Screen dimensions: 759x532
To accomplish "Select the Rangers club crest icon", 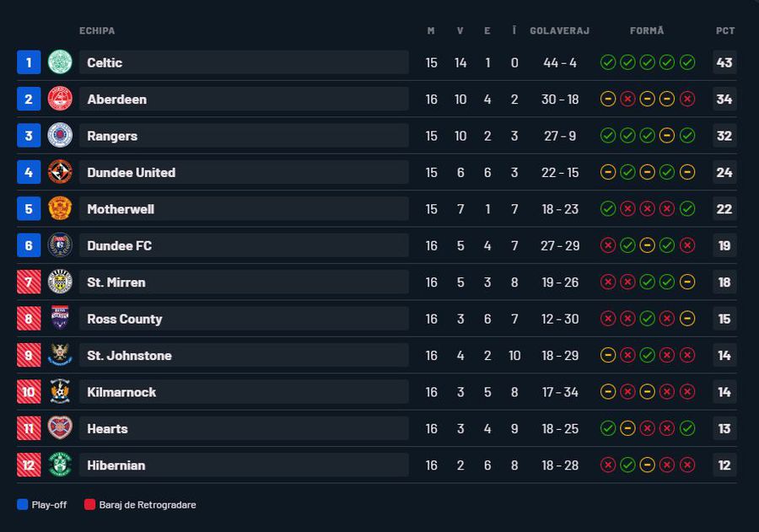I will (60, 136).
